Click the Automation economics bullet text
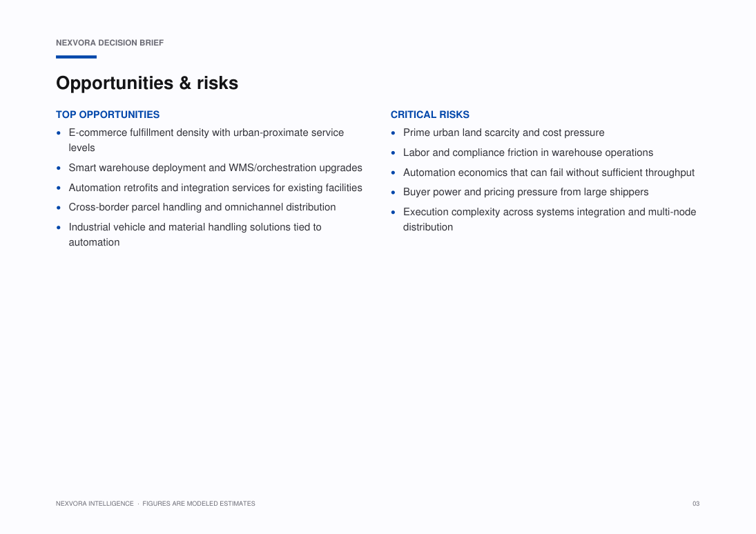756x534 pixels. point(549,172)
